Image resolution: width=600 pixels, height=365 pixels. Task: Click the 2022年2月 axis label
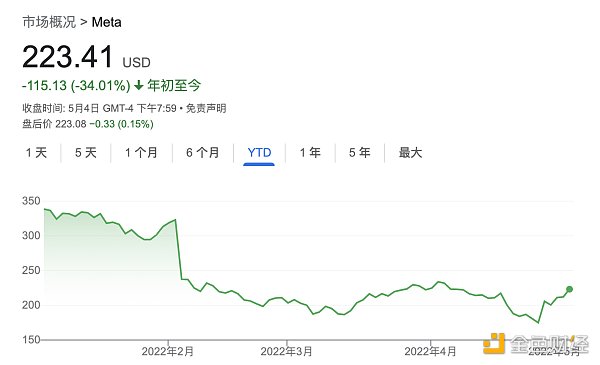168,351
